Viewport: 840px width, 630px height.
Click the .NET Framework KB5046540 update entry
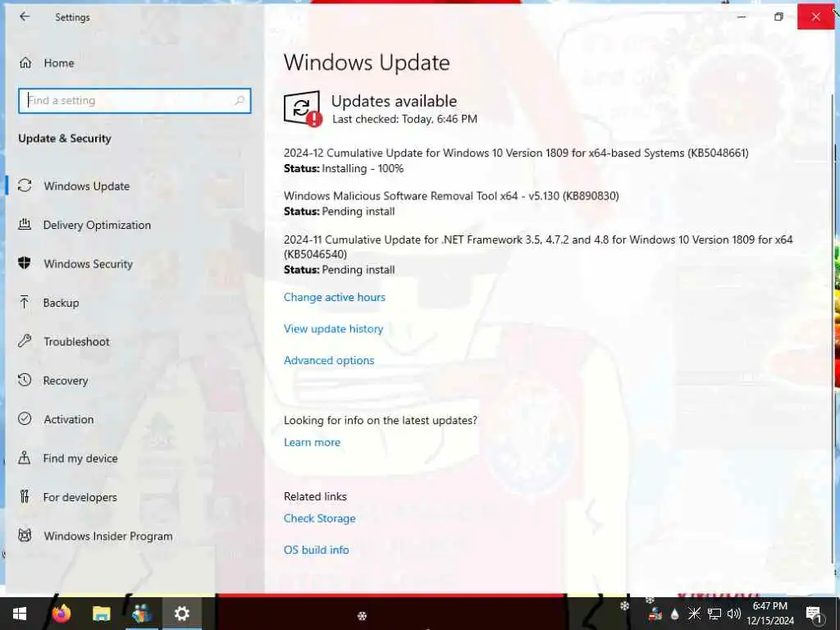(538, 247)
